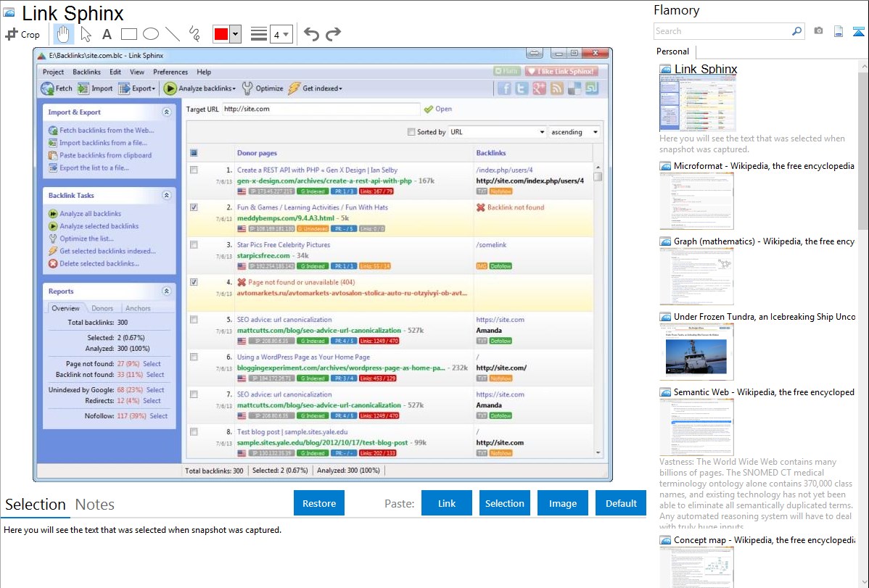
Task: Uncheck row 4 Page not found checkbox
Action: pos(194,282)
